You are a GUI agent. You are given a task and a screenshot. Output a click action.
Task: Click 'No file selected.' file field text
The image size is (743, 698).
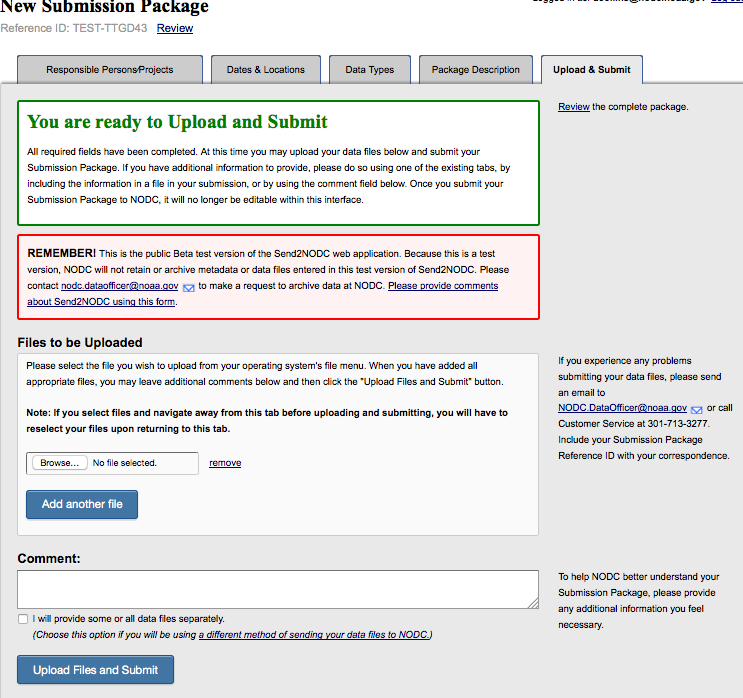[124, 463]
